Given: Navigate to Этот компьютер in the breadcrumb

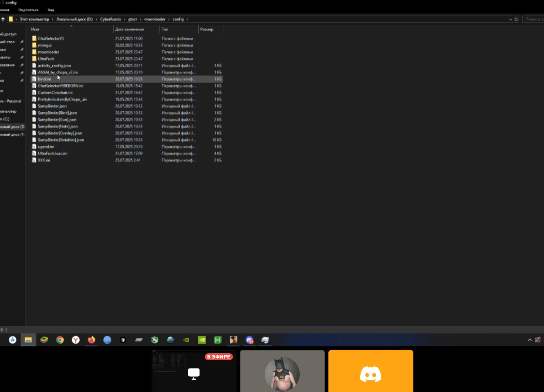Looking at the screenshot, I should pyautogui.click(x=34, y=19).
